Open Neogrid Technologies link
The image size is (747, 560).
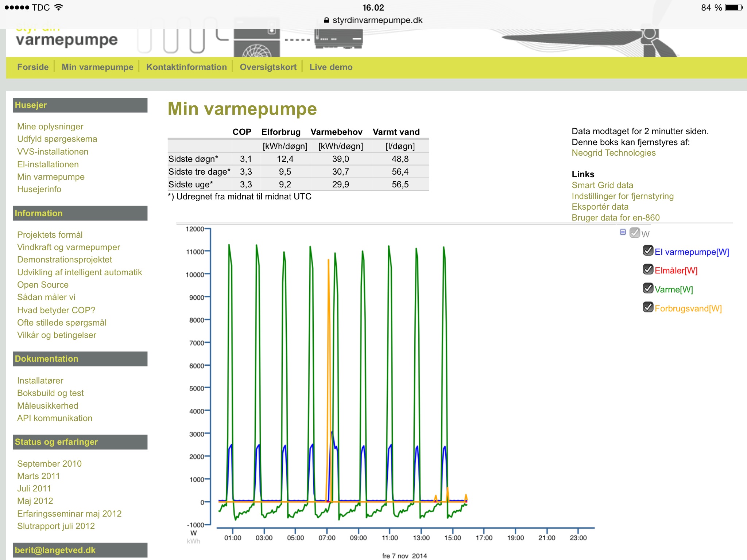coord(614,153)
